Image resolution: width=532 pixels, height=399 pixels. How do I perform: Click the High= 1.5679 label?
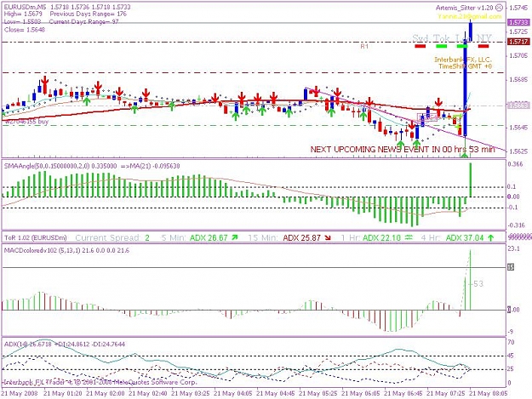point(23,14)
